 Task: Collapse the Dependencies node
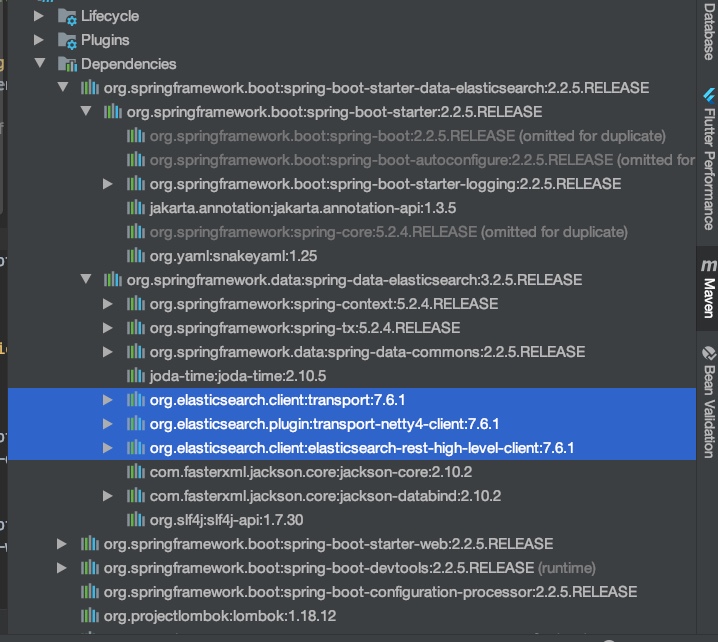click(x=40, y=64)
